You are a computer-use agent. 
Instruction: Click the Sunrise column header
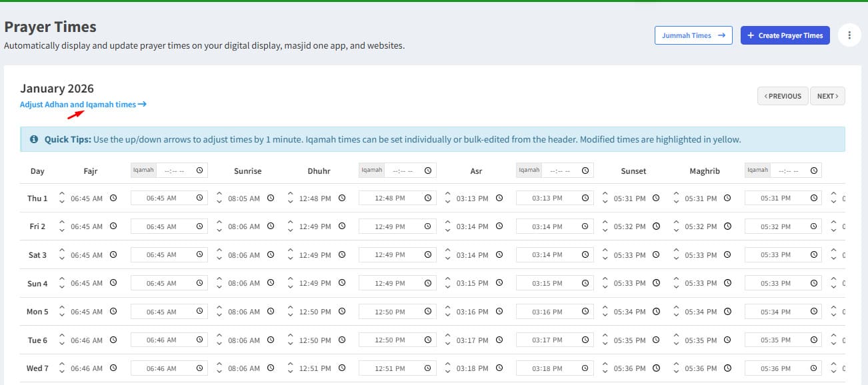tap(247, 171)
